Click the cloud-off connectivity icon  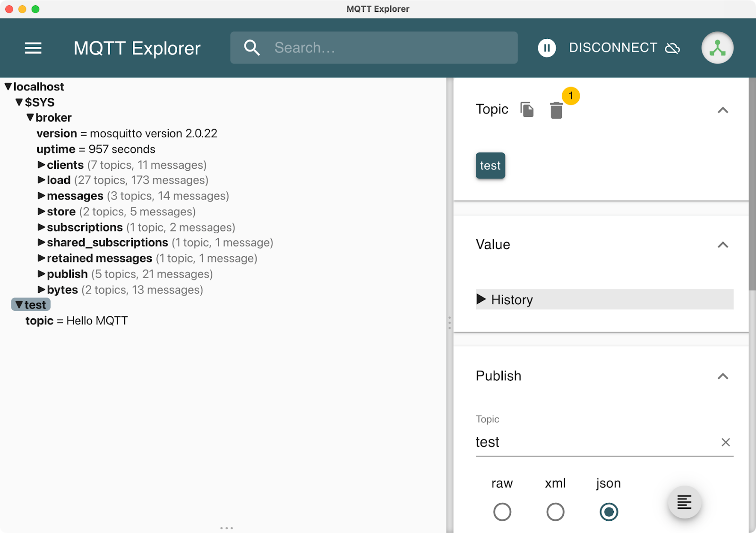(673, 48)
